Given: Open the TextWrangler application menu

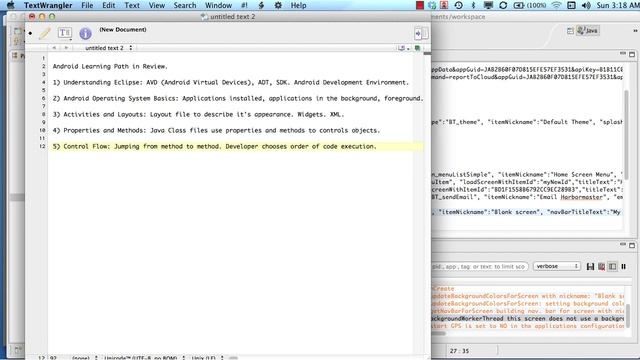Looking at the screenshot, I should coord(48,5).
